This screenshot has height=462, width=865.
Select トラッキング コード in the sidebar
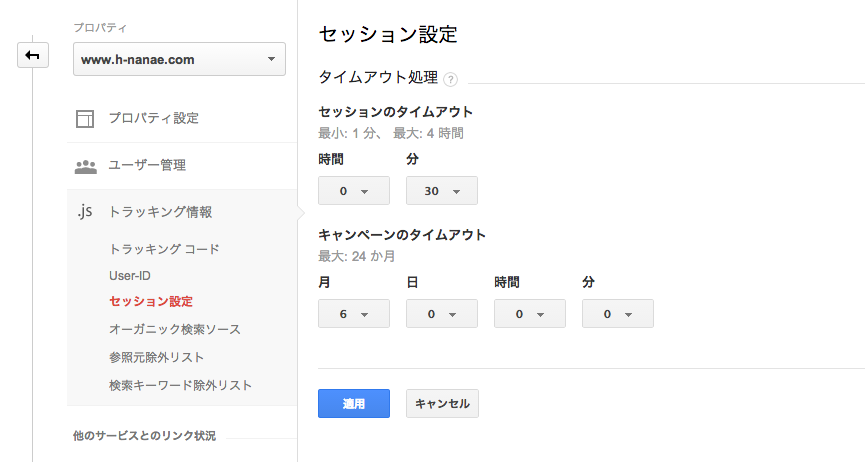(x=164, y=249)
